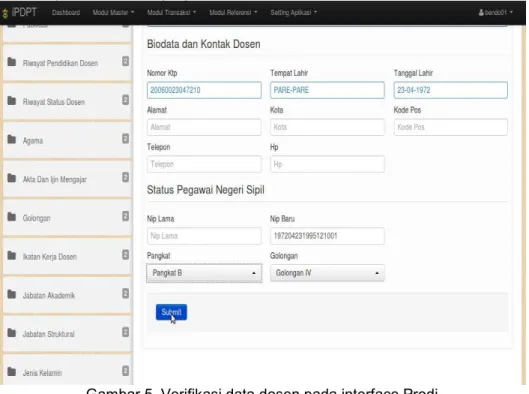The width and height of the screenshot is (529, 394).
Task: Click the Ikatan Kerja Dosen folder icon
Action: (x=12, y=255)
